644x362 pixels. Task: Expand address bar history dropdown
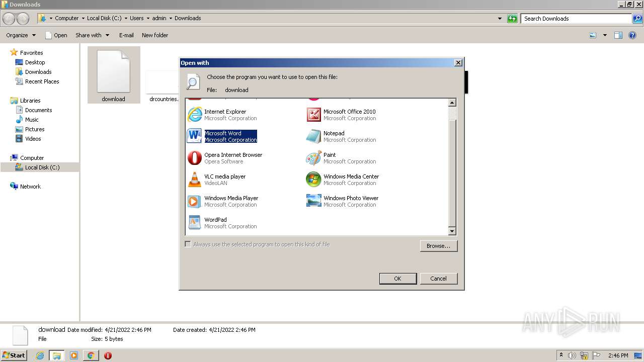(500, 19)
